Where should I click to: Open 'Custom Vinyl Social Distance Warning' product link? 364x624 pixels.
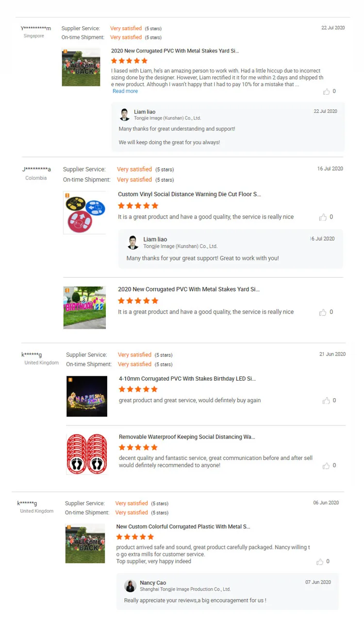tap(189, 194)
